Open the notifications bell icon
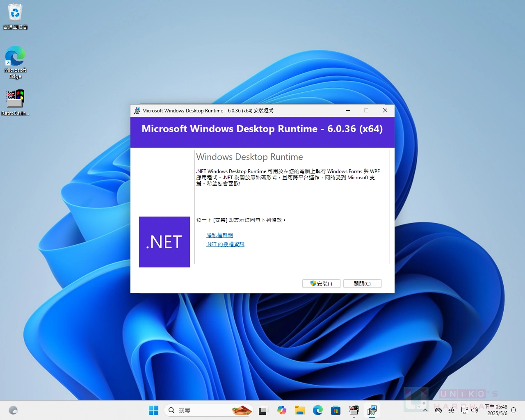 514,410
